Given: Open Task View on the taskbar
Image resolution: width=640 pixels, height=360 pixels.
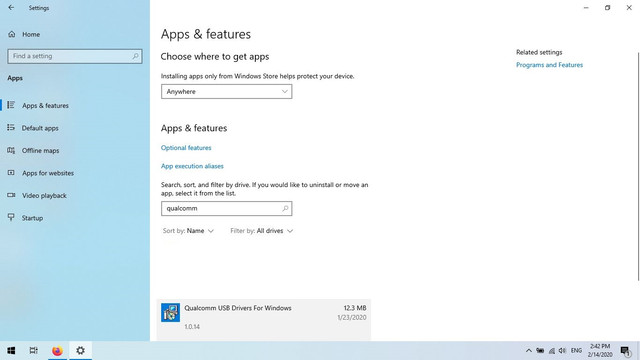Looking at the screenshot, I should click(x=34, y=351).
